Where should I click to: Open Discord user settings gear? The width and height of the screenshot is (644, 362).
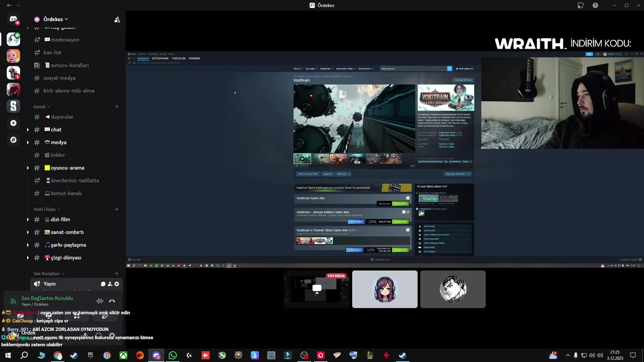click(112, 335)
